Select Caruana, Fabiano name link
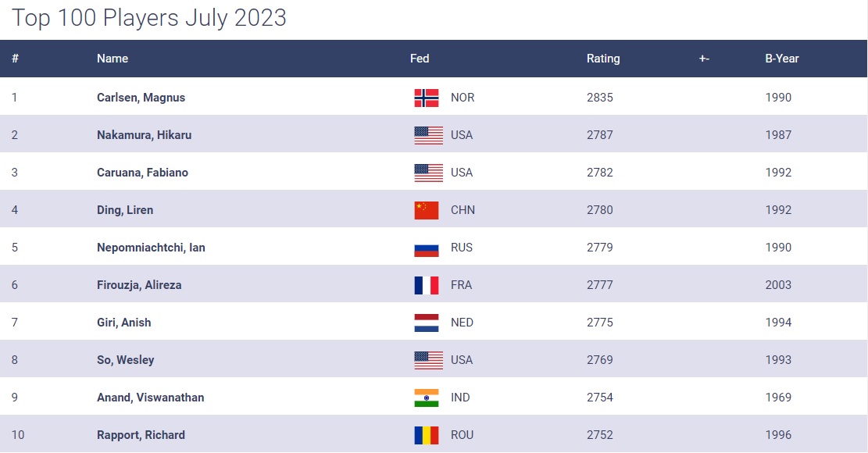 coord(142,173)
